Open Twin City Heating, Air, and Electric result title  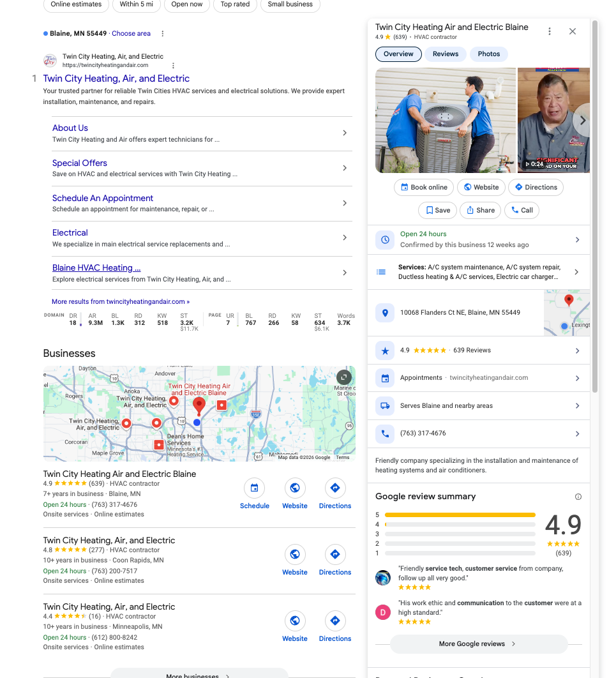click(116, 79)
